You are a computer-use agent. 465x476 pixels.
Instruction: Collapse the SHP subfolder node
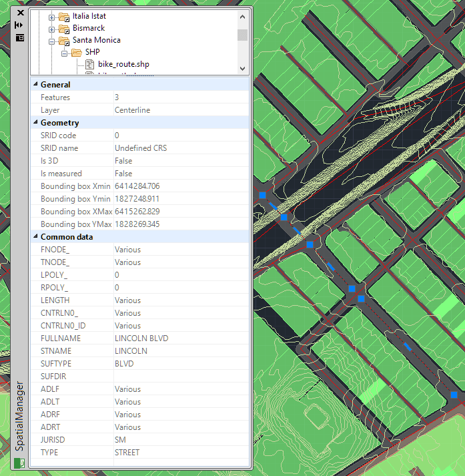(65, 53)
